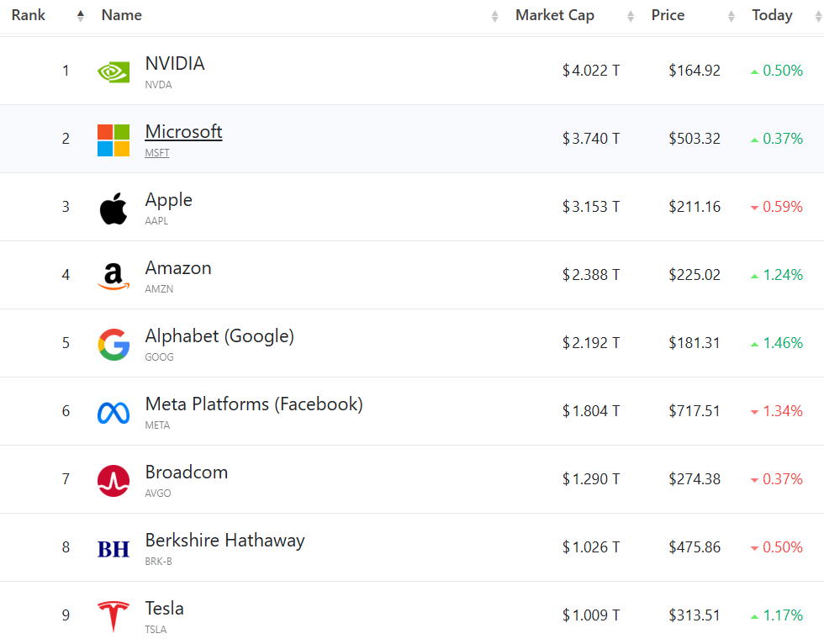Click the MSFT ticker symbol
The width and height of the screenshot is (824, 644).
(x=157, y=153)
